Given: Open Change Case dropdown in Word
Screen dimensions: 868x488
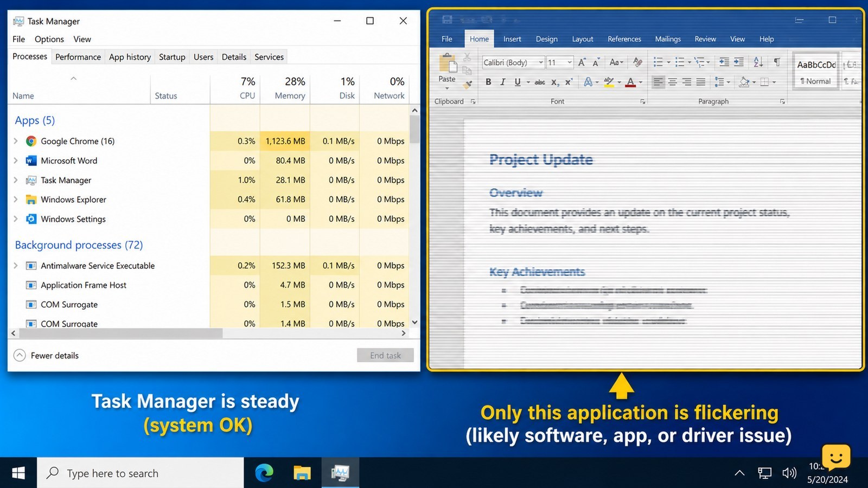Looking at the screenshot, I should tap(616, 62).
